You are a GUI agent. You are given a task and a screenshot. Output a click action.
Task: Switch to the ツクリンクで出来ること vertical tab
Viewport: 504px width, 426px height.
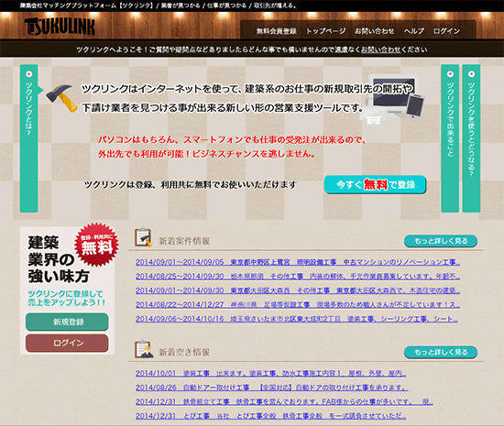click(x=450, y=138)
